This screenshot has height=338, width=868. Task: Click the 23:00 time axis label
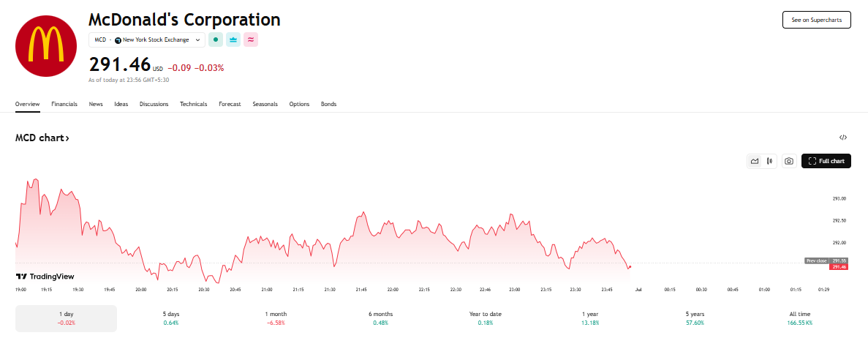[x=515, y=289]
